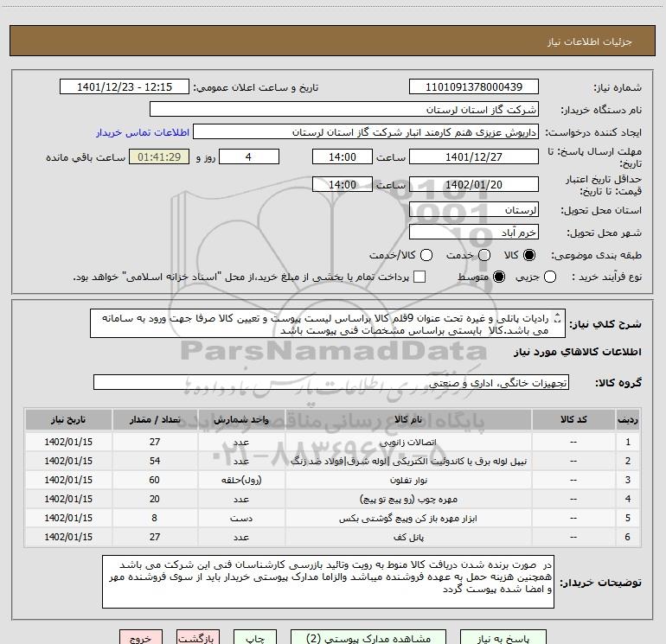
Task: Click کد کالا column header
Action: (573, 420)
